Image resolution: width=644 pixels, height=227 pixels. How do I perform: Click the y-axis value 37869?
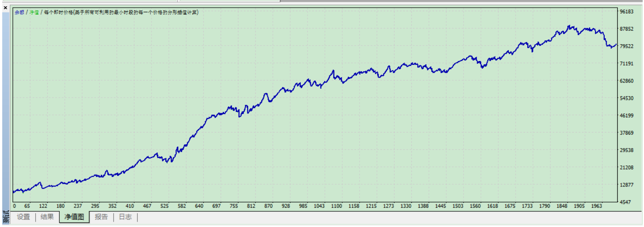[626, 133]
